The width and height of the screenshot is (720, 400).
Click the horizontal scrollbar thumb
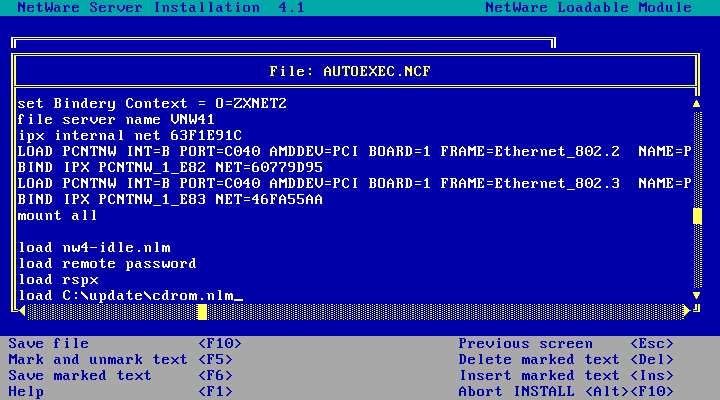pos(202,312)
